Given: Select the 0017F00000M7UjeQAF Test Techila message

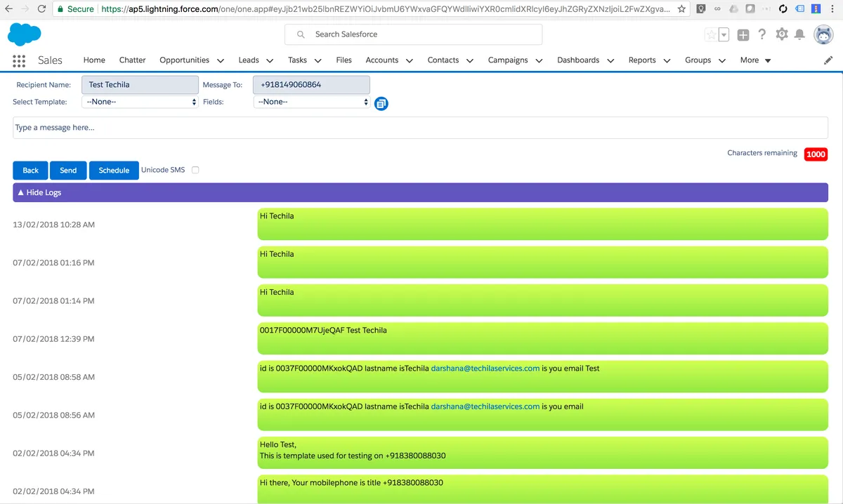Looking at the screenshot, I should coord(543,338).
